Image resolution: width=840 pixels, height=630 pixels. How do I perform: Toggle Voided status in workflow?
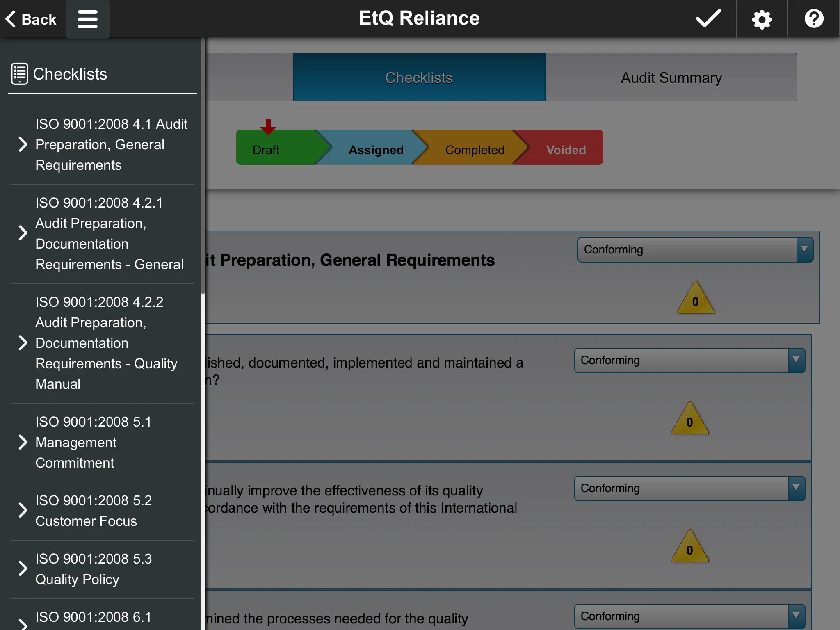click(566, 148)
